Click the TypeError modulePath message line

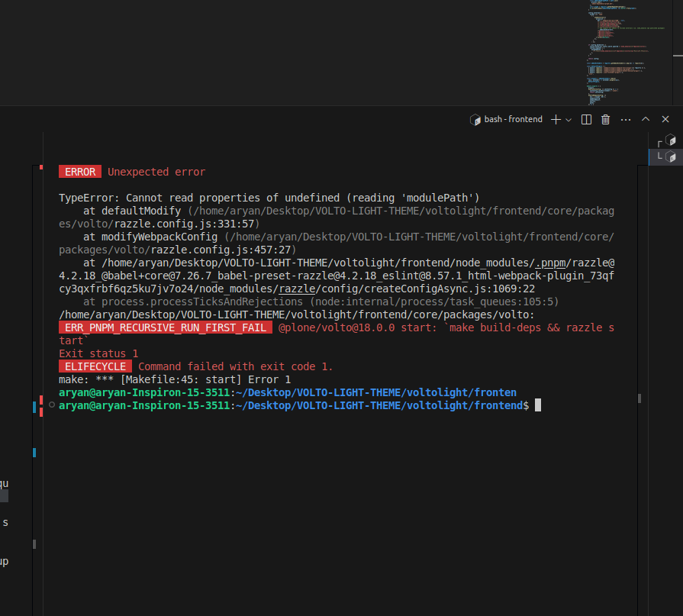269,198
